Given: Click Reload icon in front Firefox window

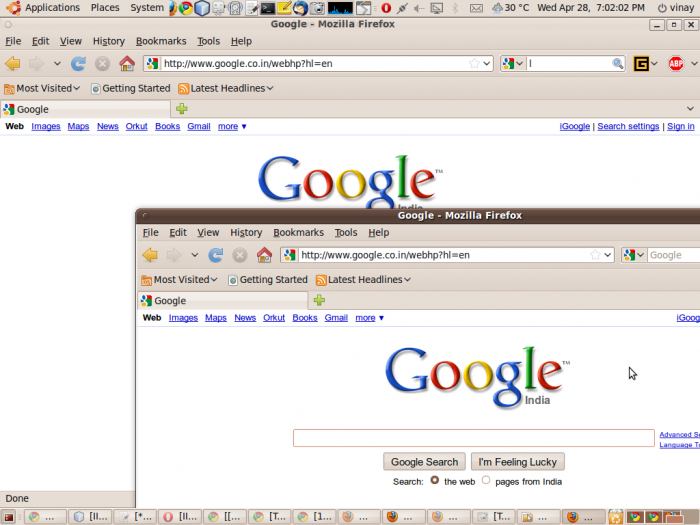Looking at the screenshot, I should click(x=216, y=255).
